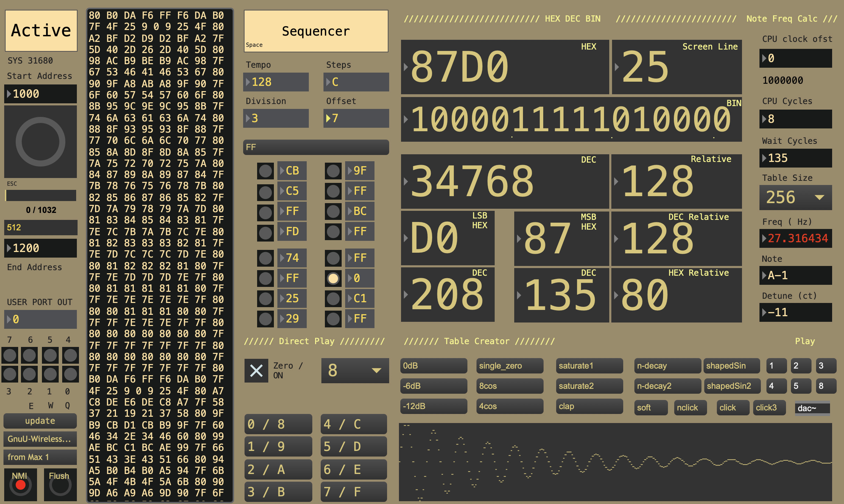
Task: Open the Table Size 256 dropdown
Action: click(x=795, y=197)
